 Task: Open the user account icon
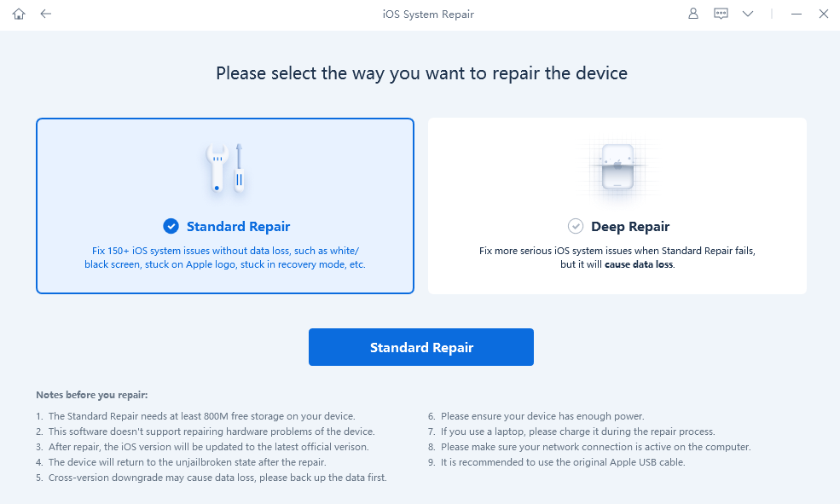(693, 14)
